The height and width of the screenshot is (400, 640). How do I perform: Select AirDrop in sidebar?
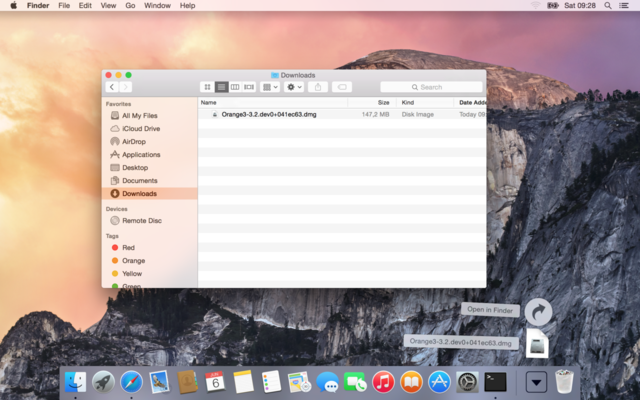coord(149,142)
